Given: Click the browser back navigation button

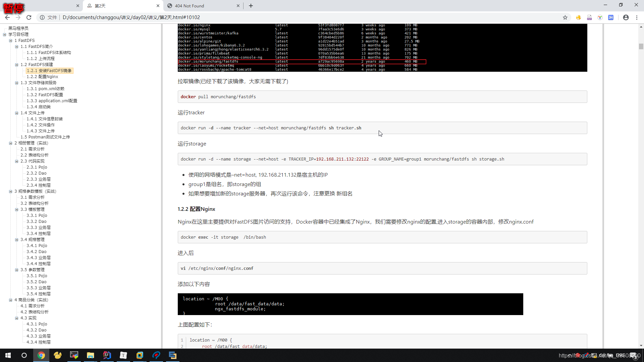Looking at the screenshot, I should pyautogui.click(x=7, y=17).
